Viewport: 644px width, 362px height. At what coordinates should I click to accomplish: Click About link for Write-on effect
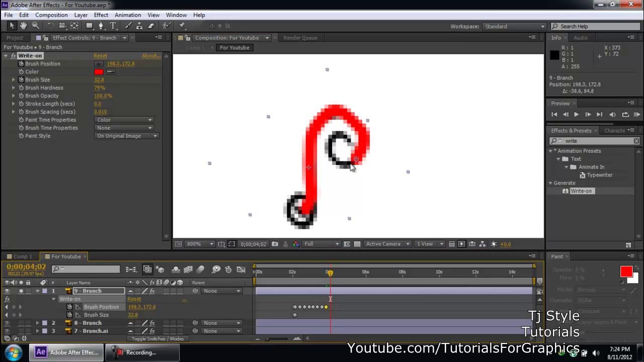[x=151, y=55]
